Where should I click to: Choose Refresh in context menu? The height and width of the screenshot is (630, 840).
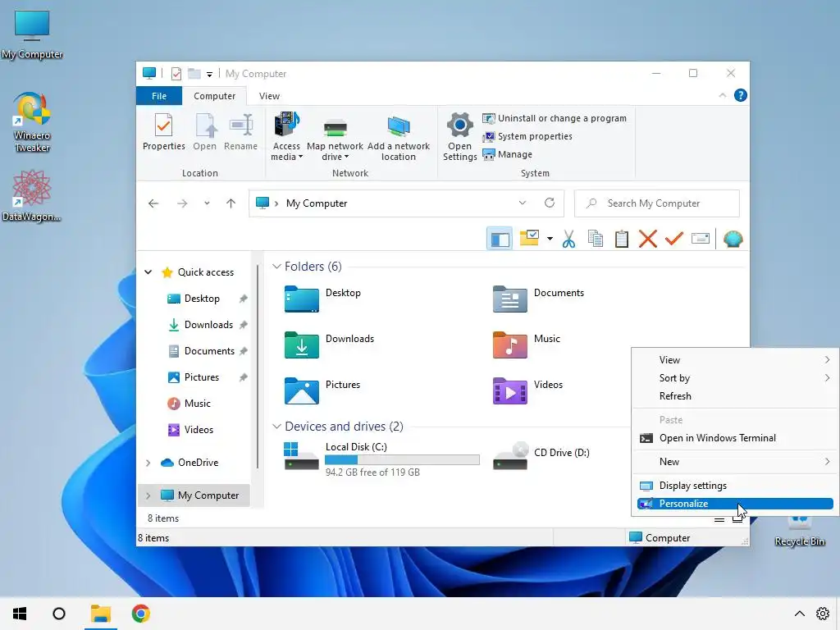(735, 396)
